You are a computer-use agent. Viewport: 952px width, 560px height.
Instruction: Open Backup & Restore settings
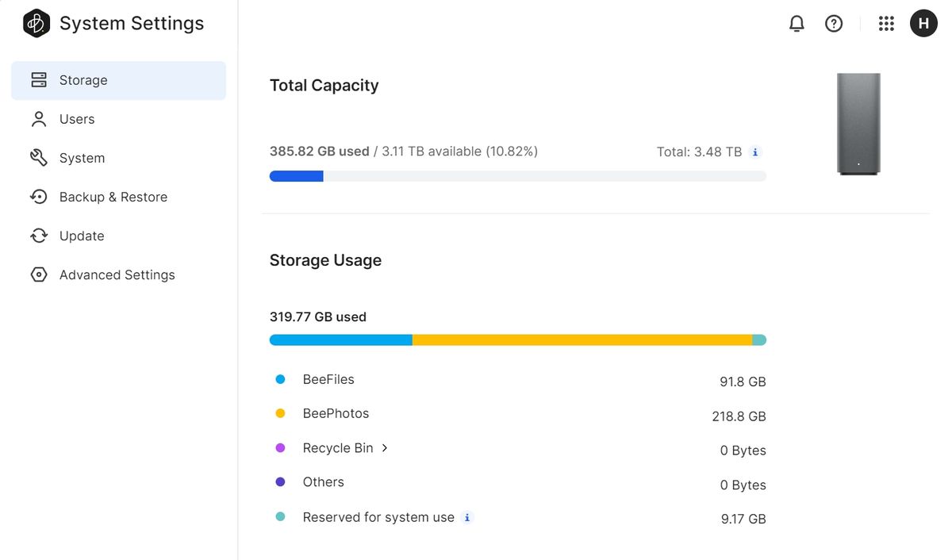113,196
